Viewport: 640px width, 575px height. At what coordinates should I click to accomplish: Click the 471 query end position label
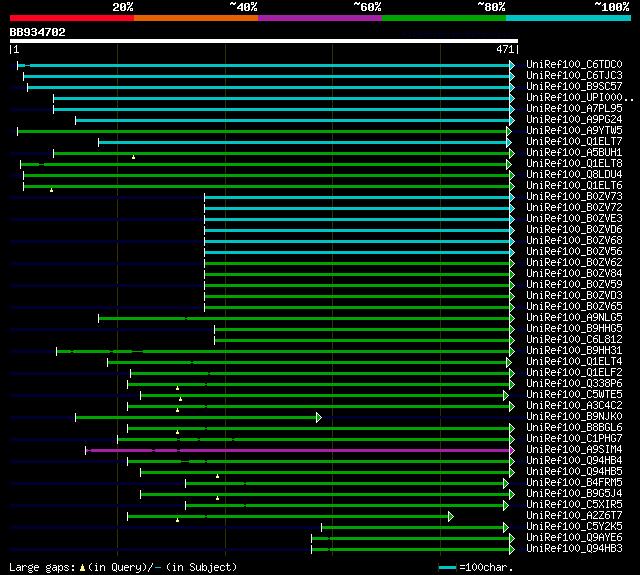pyautogui.click(x=505, y=49)
